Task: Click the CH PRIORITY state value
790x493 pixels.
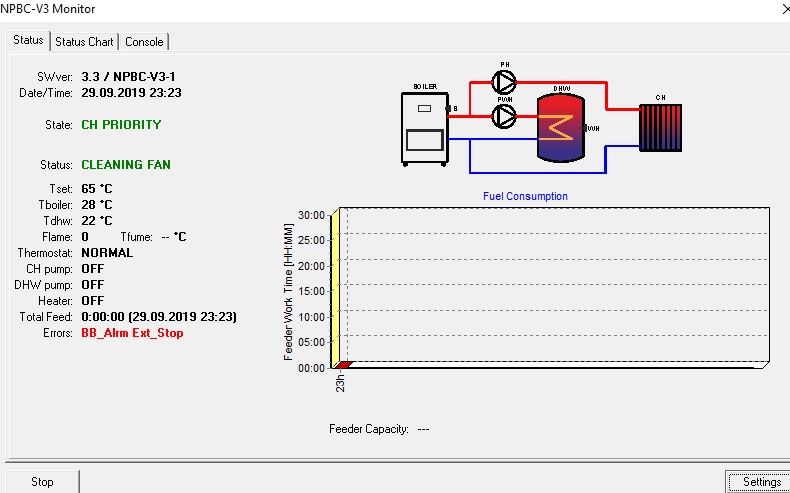Action: (x=121, y=125)
